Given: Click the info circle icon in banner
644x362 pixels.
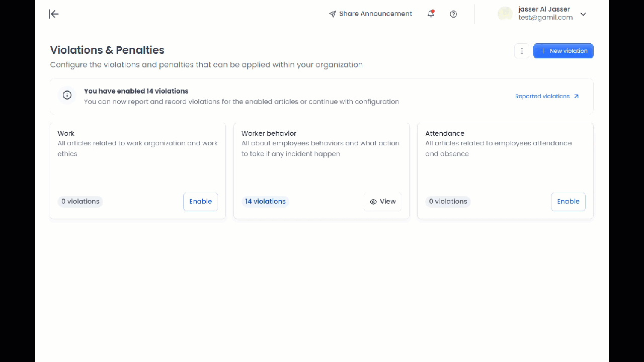Looking at the screenshot, I should [67, 96].
